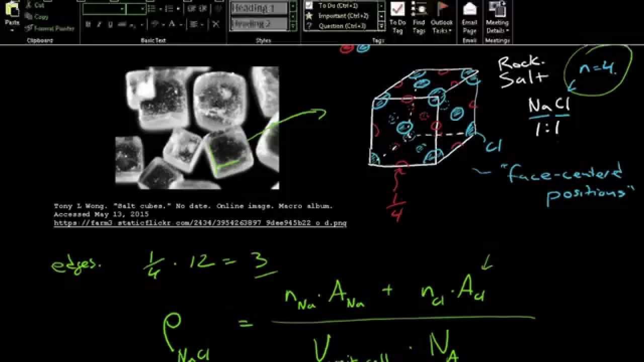Click the salt cubes photograph
644x362 pixels.
click(x=197, y=128)
